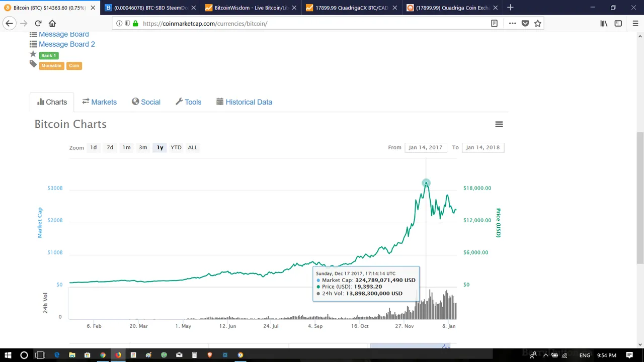Screen dimensions: 644x362
Task: Open the Firefox library icon
Action: [604, 24]
